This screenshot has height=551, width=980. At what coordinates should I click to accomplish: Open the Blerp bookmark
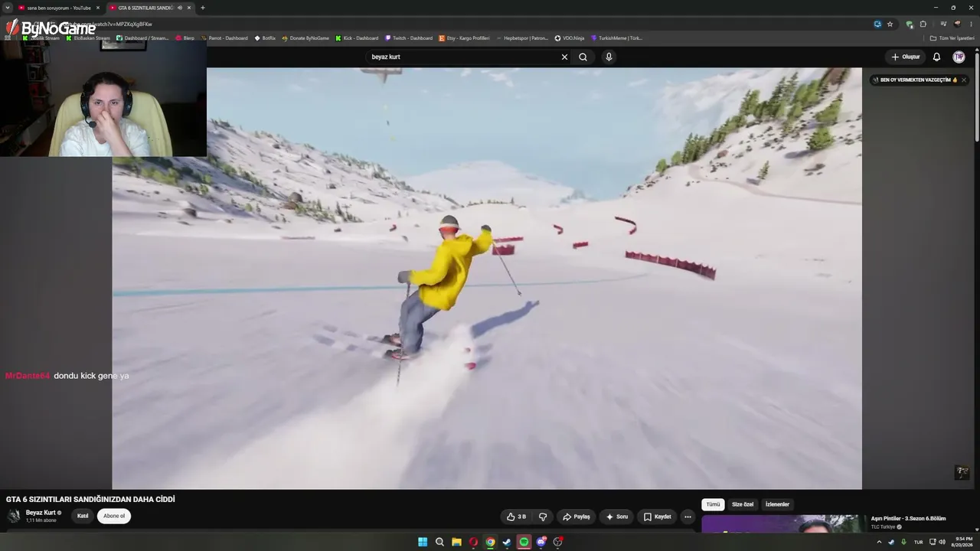(185, 38)
